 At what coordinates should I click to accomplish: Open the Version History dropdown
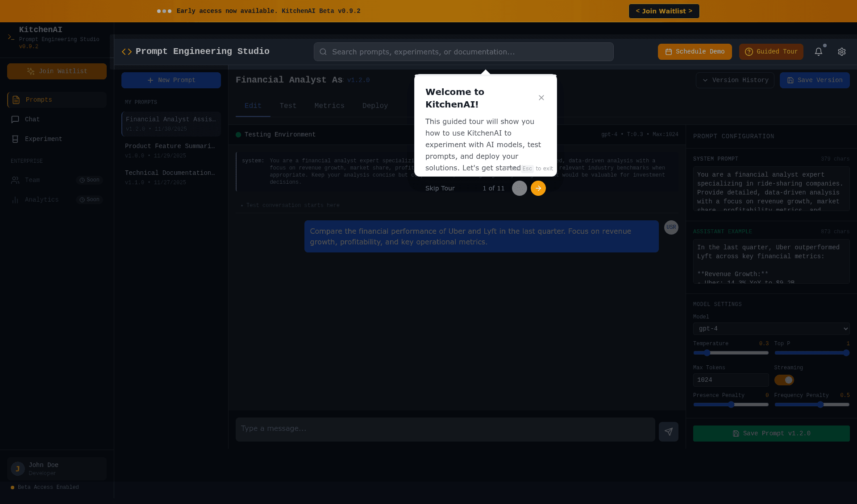click(735, 80)
